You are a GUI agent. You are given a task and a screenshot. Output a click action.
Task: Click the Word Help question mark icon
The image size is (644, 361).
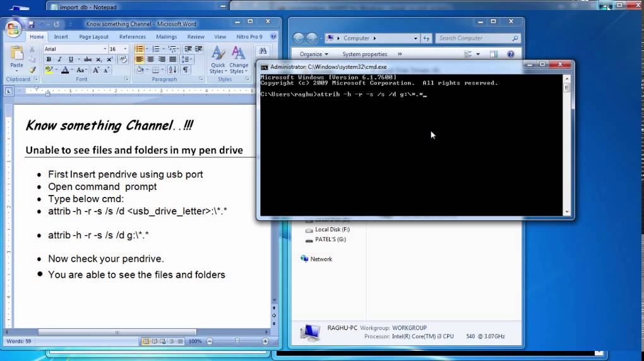[273, 37]
